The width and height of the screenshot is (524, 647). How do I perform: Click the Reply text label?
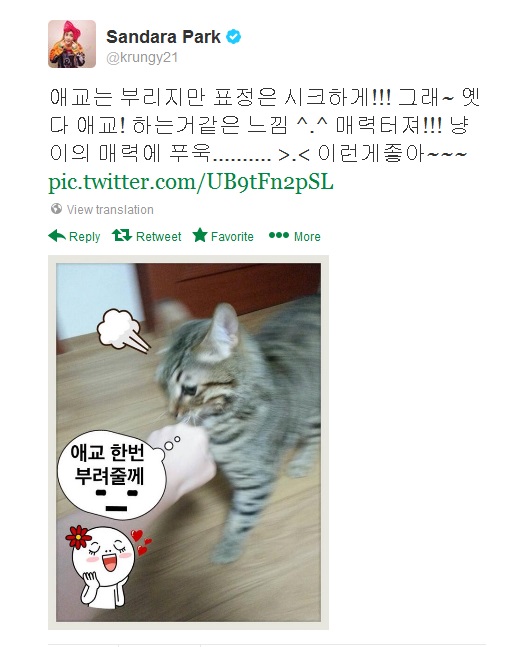(x=85, y=236)
